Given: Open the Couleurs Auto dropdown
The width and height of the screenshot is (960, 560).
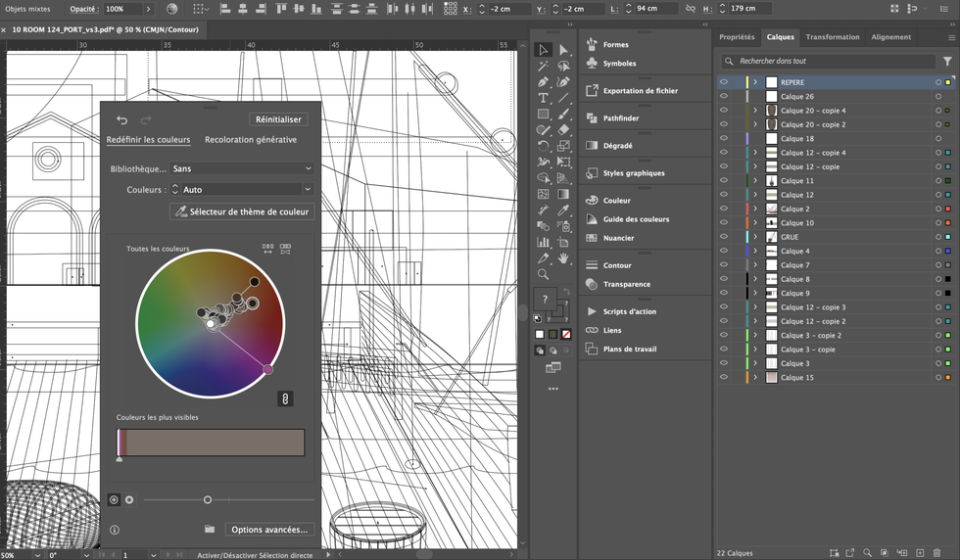Looking at the screenshot, I should 242,190.
